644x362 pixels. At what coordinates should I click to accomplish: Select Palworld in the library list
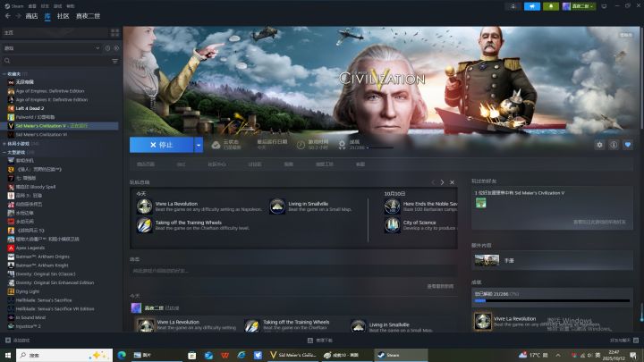35,117
